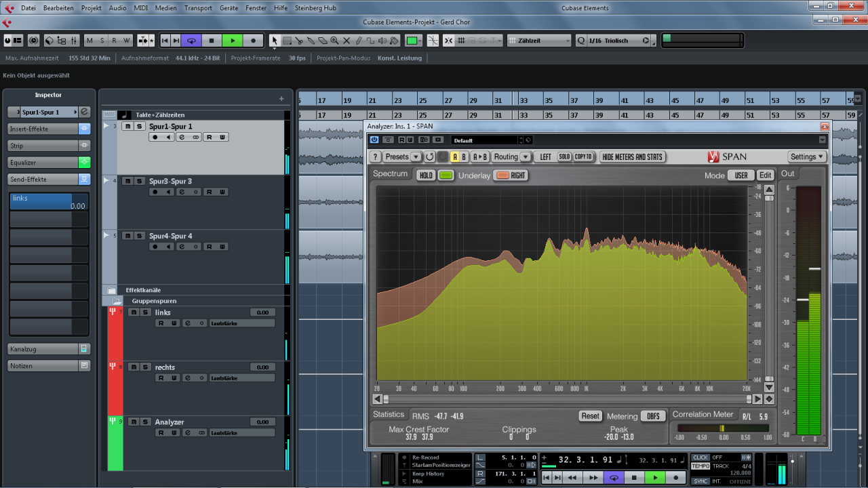Toggle TEMPO track button in transport

point(701,466)
